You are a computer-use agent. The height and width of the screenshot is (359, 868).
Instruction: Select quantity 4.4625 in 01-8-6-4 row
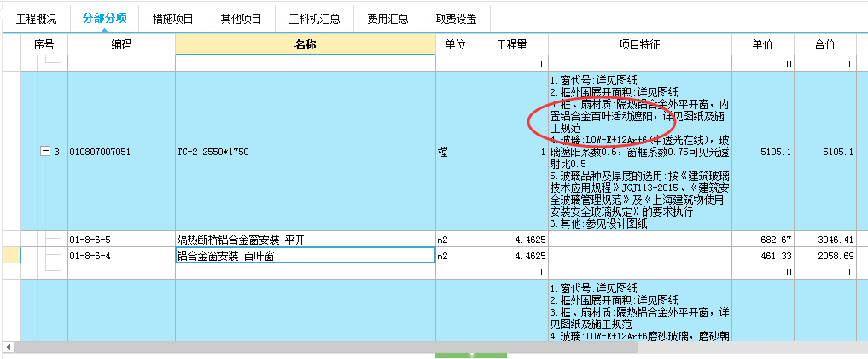pyautogui.click(x=511, y=256)
